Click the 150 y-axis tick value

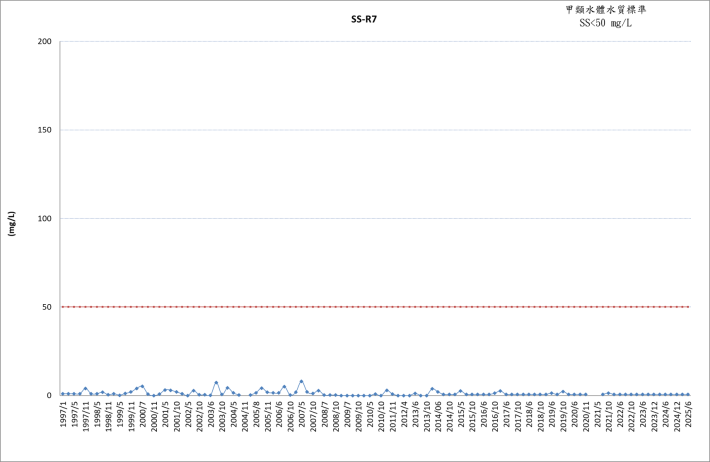(44, 130)
